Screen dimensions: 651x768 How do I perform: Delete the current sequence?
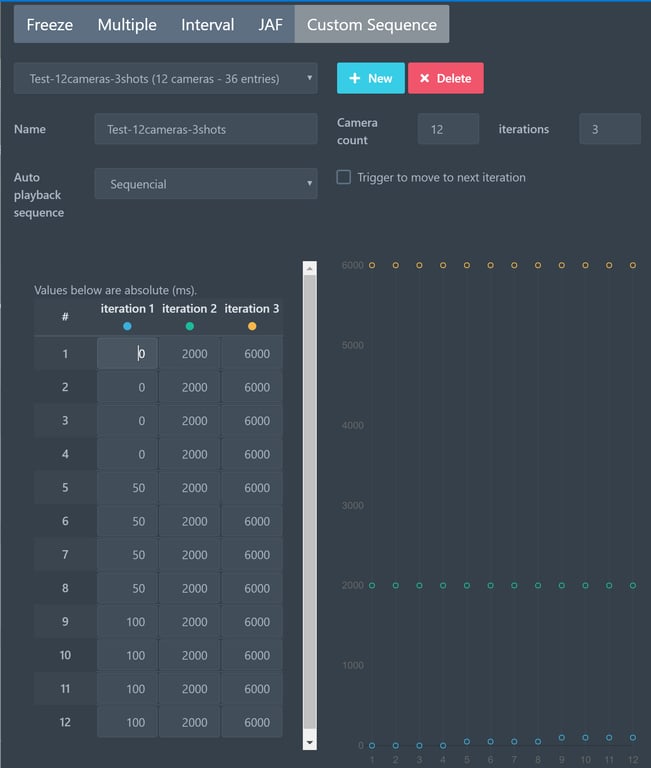click(446, 78)
